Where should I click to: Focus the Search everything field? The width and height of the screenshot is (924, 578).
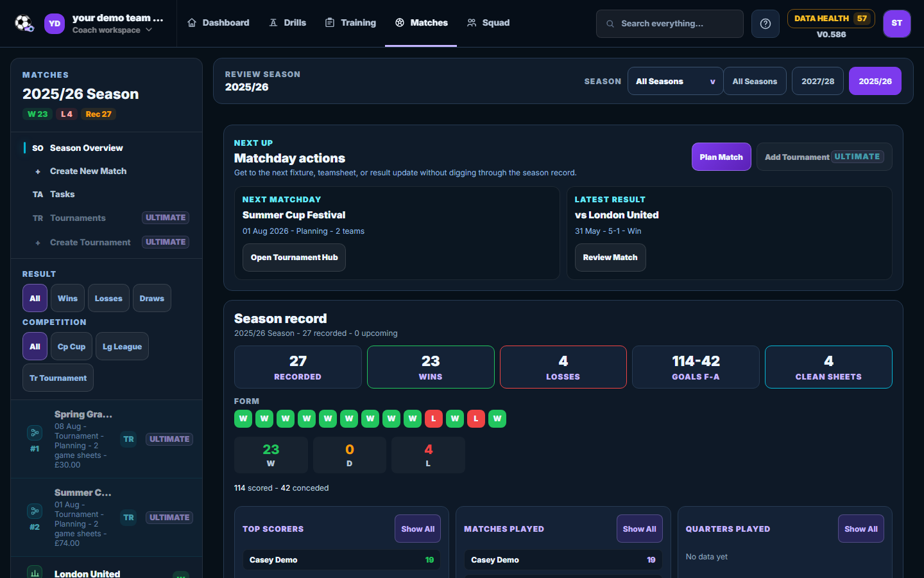pos(670,24)
